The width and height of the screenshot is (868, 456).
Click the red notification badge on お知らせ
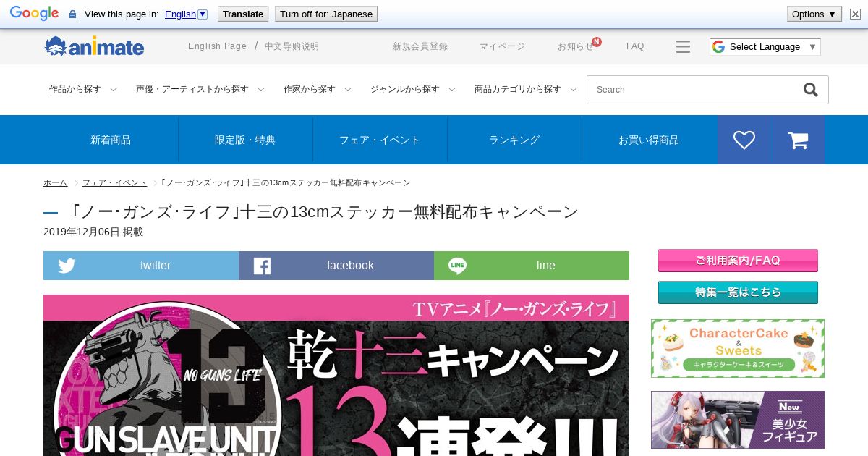(x=596, y=41)
